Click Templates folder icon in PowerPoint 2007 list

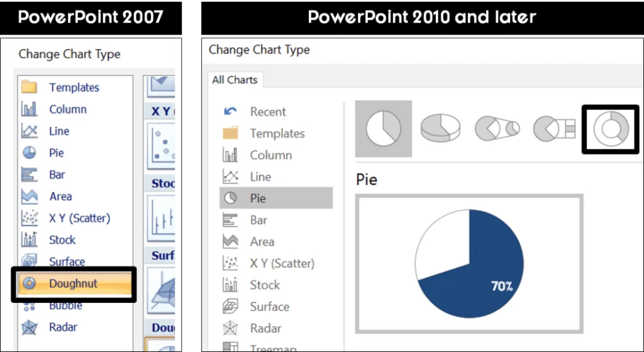(29, 87)
